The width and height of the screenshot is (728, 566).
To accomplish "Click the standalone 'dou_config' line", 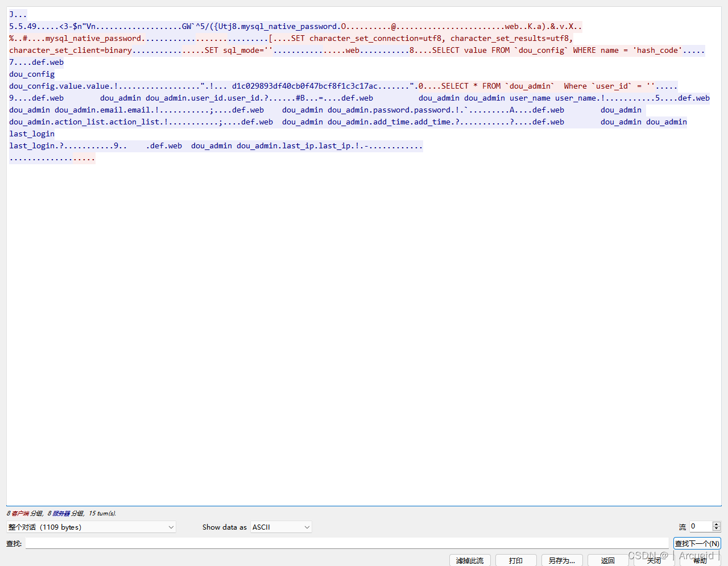I will pos(32,74).
